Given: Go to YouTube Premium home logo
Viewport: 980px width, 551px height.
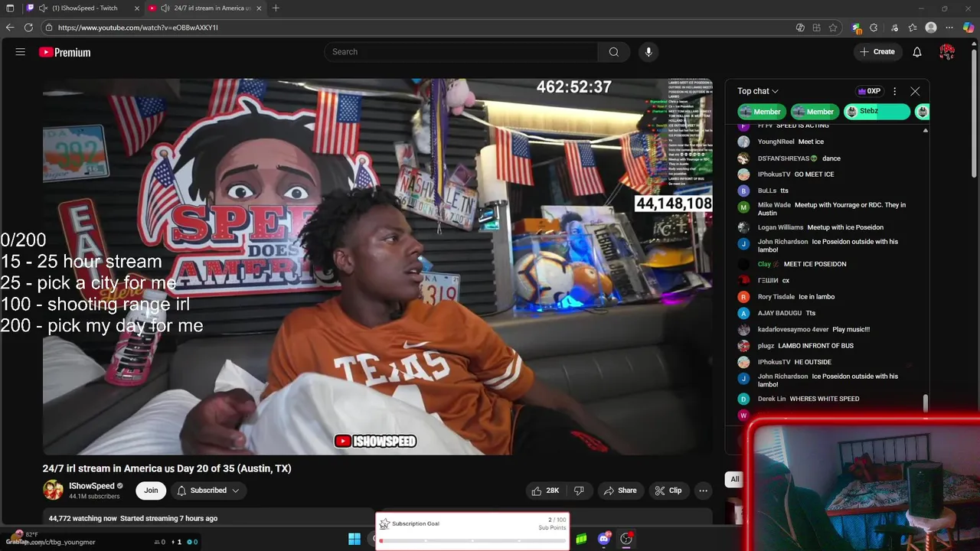Looking at the screenshot, I should click(65, 52).
